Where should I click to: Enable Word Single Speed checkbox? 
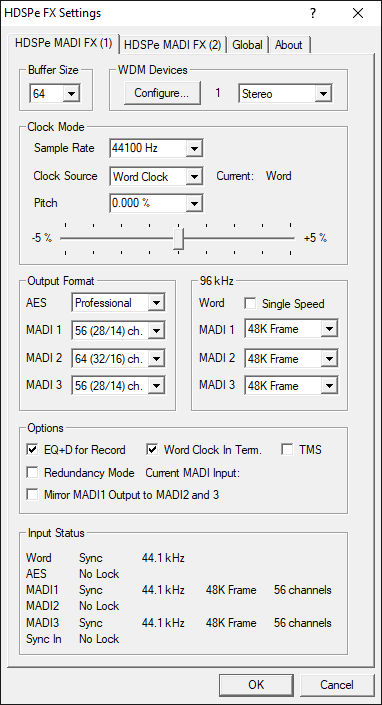coord(250,304)
